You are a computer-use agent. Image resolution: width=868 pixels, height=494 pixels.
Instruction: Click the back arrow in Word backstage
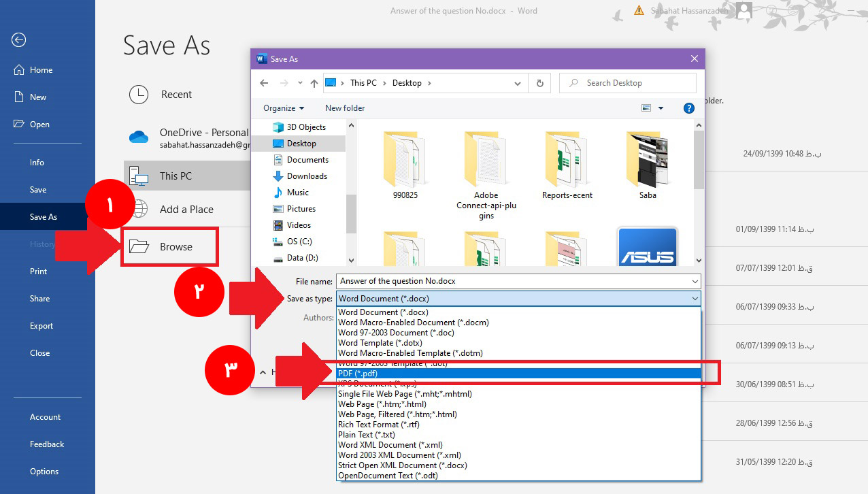tap(18, 40)
